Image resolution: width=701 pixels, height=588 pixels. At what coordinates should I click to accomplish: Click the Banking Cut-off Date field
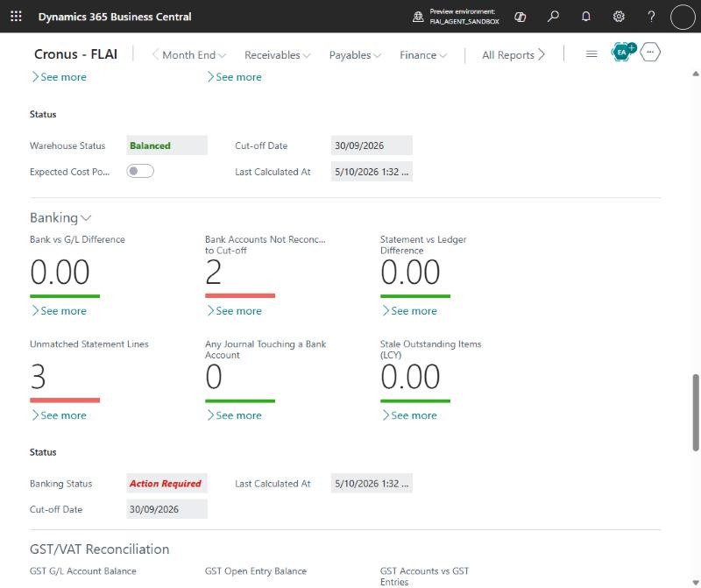point(166,509)
